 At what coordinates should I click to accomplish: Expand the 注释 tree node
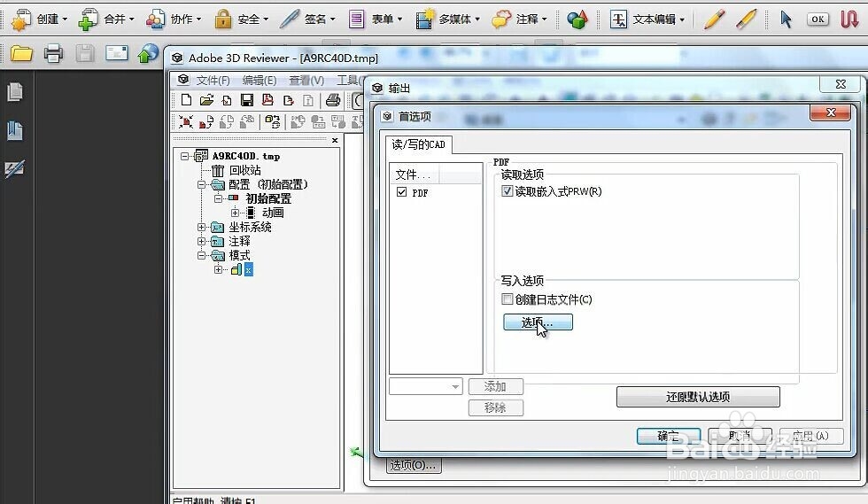click(x=202, y=242)
